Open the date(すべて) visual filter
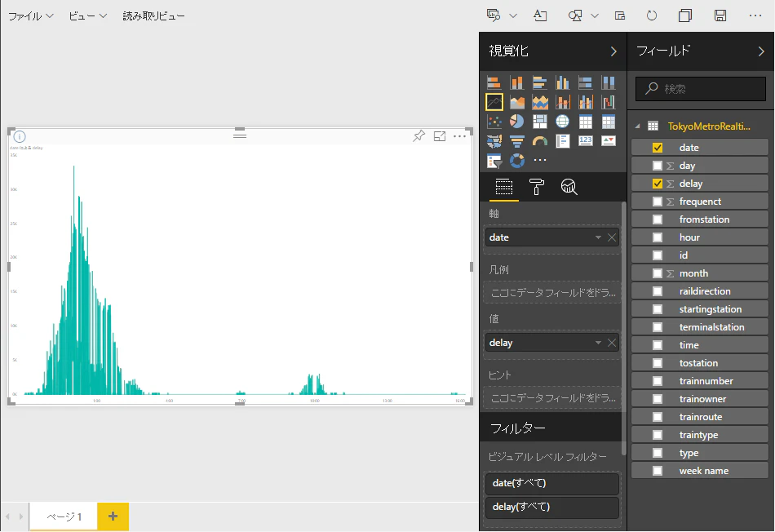Viewport: 775px width, 532px height. click(552, 483)
